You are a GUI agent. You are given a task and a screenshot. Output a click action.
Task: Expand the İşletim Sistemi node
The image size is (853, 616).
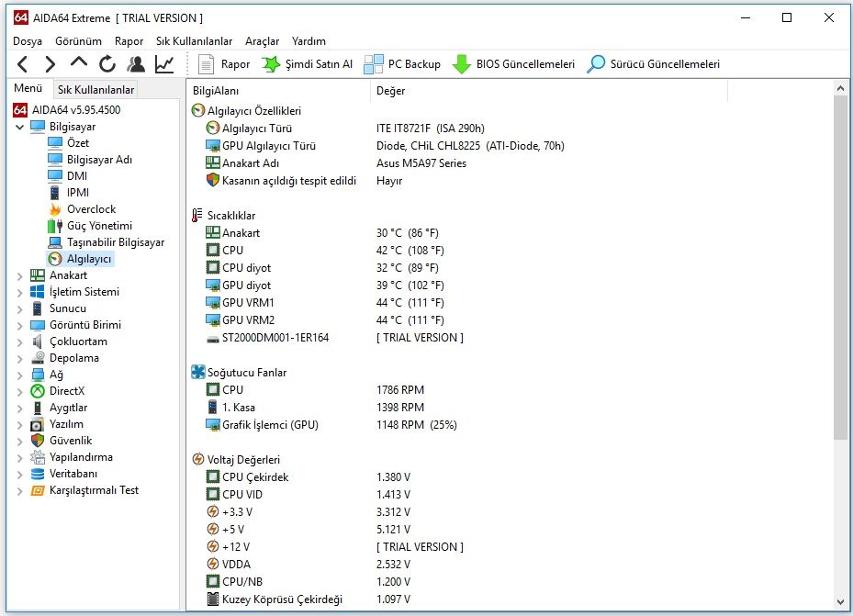click(19, 293)
